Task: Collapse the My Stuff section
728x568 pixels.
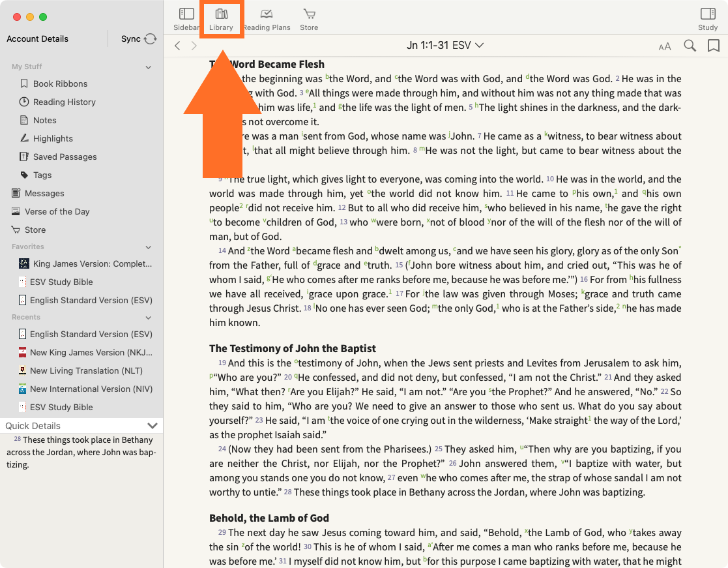Action: click(149, 67)
